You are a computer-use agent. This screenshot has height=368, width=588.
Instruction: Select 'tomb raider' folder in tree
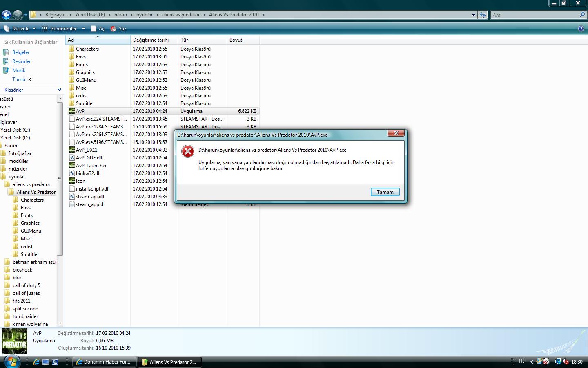[25, 316]
